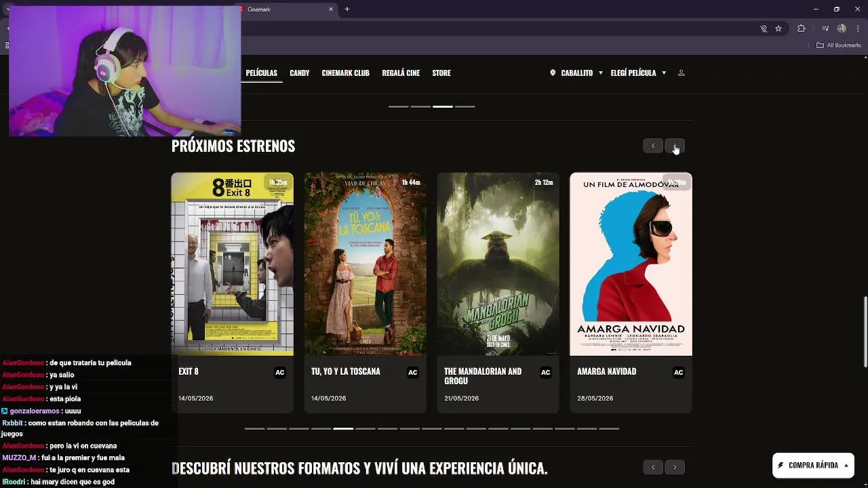Open the Amarga Navidad poster
Image resolution: width=868 pixels, height=488 pixels.
pyautogui.click(x=631, y=264)
